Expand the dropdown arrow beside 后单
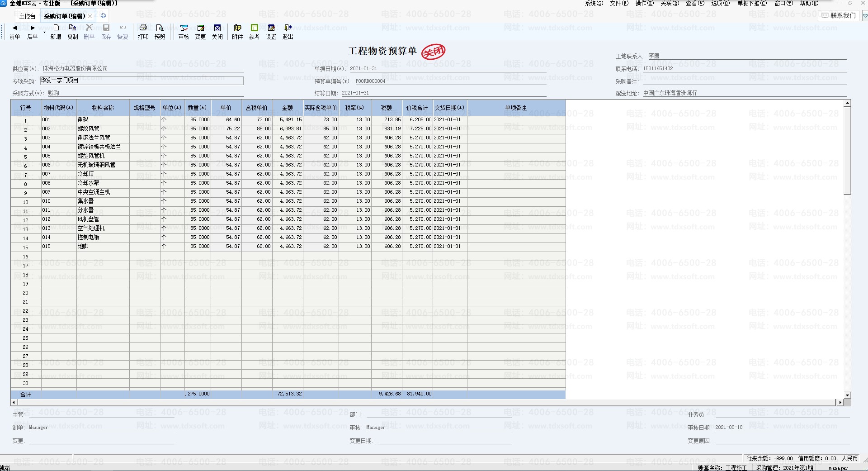Image resolution: width=868 pixels, height=471 pixels. click(x=44, y=33)
